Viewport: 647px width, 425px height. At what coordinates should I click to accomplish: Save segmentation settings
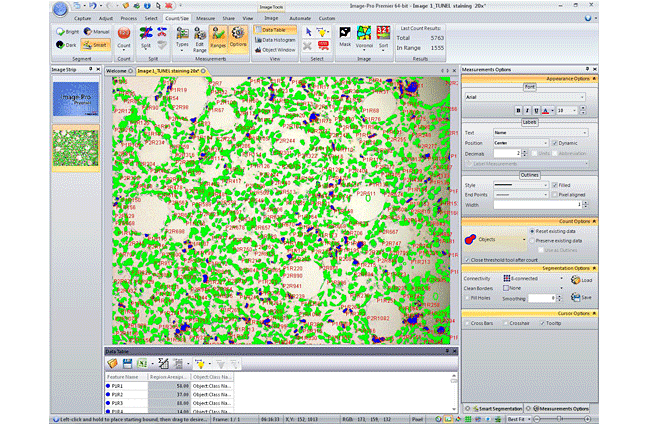581,297
